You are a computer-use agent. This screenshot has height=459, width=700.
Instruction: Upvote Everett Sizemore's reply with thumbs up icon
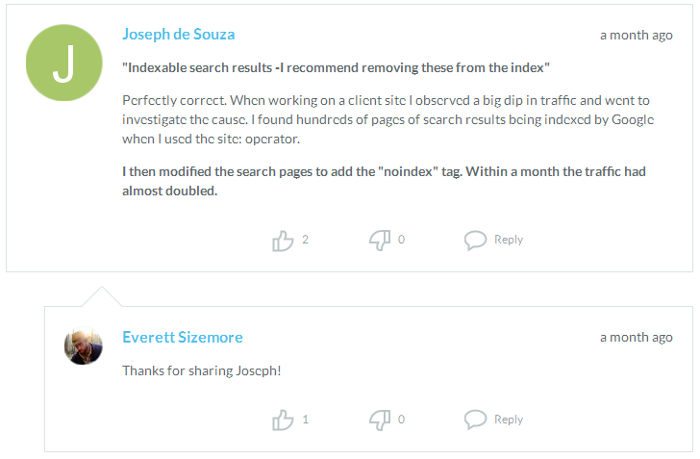[283, 420]
